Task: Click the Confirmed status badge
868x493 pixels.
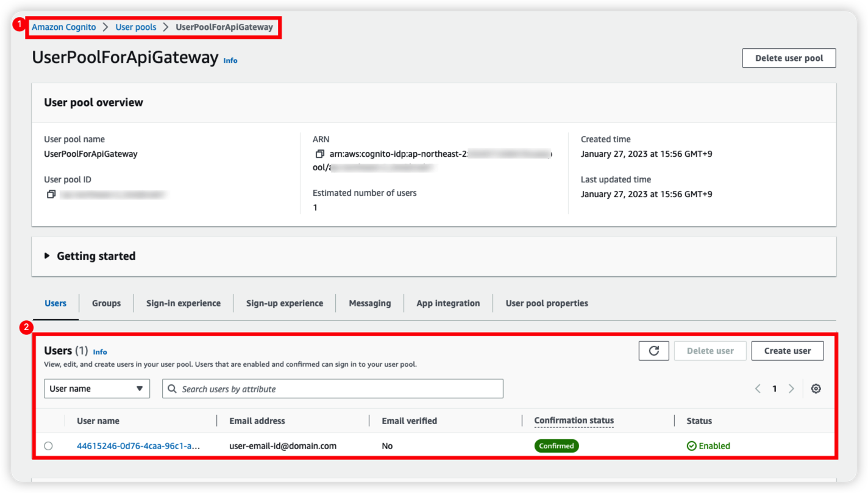Action: (557, 446)
